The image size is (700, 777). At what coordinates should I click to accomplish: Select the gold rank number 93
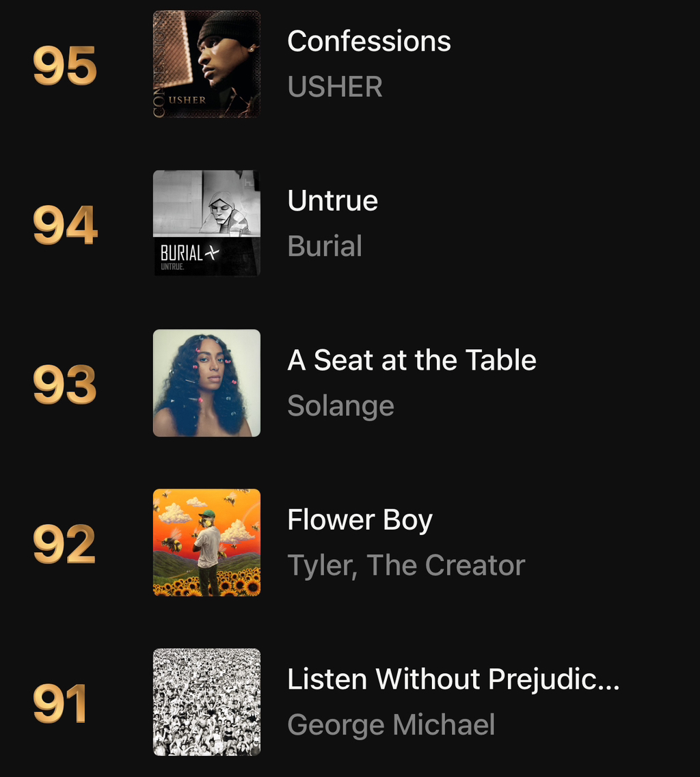pos(65,385)
